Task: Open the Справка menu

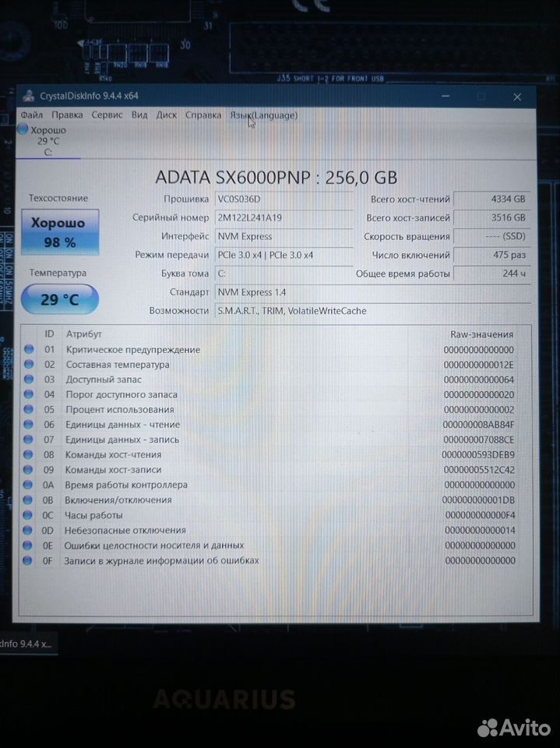Action: pos(203,115)
